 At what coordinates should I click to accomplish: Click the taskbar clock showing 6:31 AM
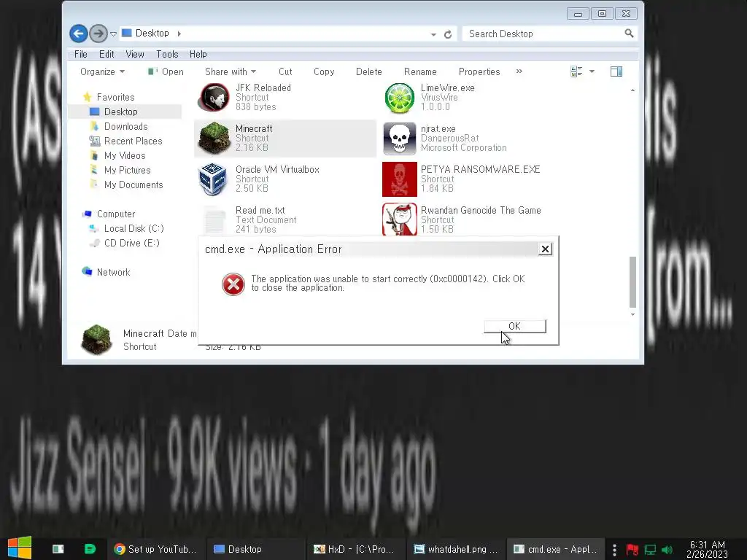(707, 549)
